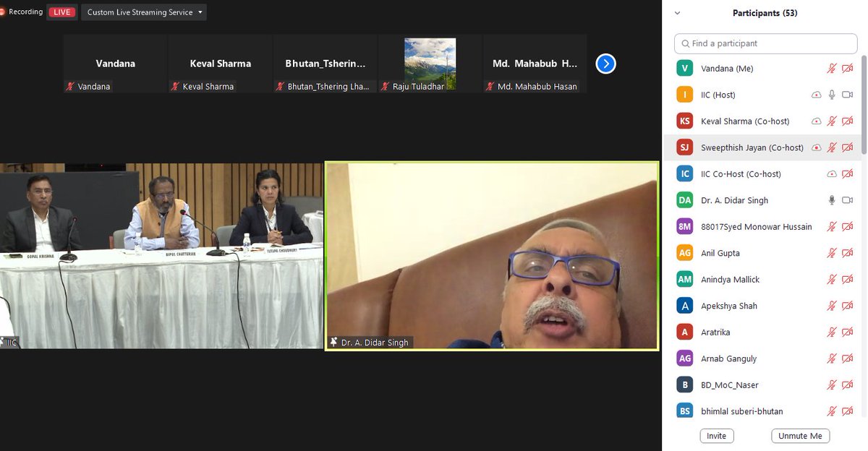This screenshot has height=451, width=868.
Task: Click IIC Co-Host's video-off icon
Action: point(848,174)
